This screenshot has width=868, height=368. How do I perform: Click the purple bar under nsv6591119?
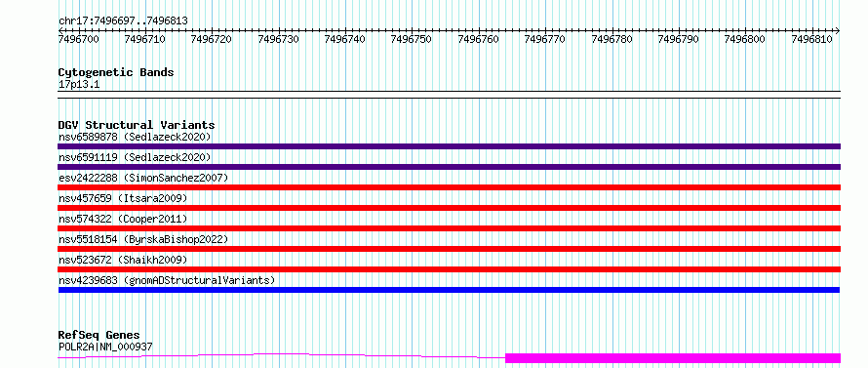[449, 167]
